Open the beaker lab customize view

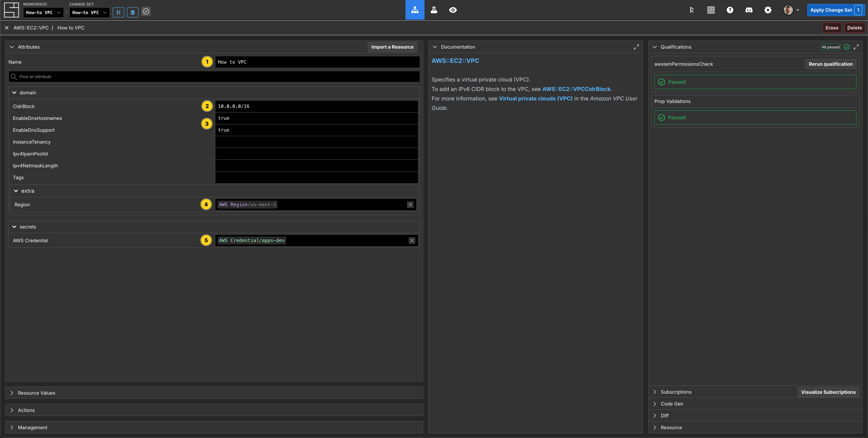(434, 10)
